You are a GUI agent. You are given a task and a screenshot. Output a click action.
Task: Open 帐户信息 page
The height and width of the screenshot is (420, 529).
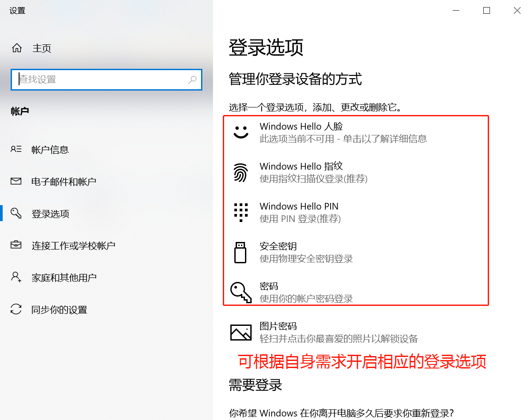tap(50, 150)
